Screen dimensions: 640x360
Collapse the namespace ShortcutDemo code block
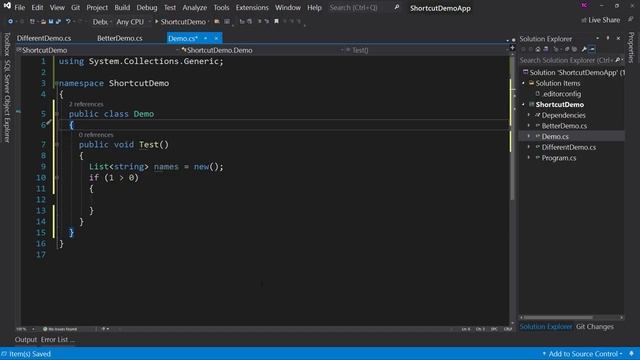click(x=56, y=83)
